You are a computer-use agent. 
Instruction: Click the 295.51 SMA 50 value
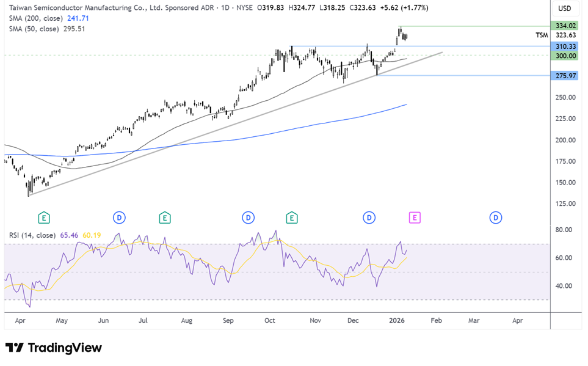pos(74,29)
